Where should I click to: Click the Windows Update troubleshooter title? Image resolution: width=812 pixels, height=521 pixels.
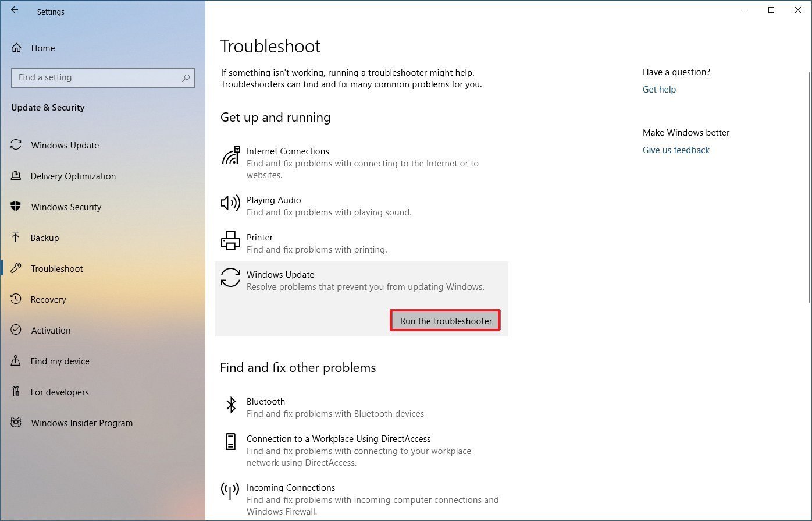[x=280, y=274]
